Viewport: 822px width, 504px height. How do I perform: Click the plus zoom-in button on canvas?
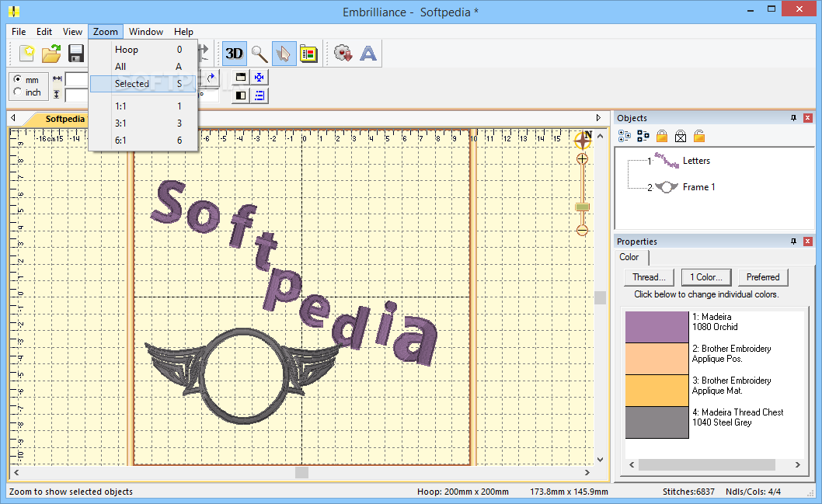582,158
